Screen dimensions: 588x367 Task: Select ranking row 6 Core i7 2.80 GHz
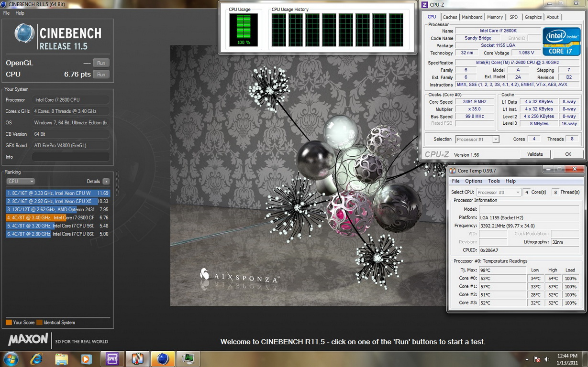click(x=58, y=234)
